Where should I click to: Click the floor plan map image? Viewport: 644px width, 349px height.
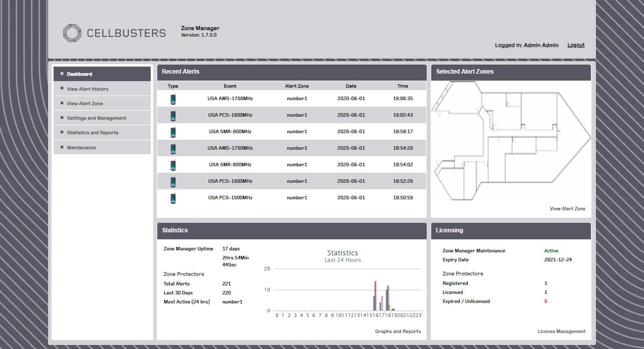click(511, 140)
